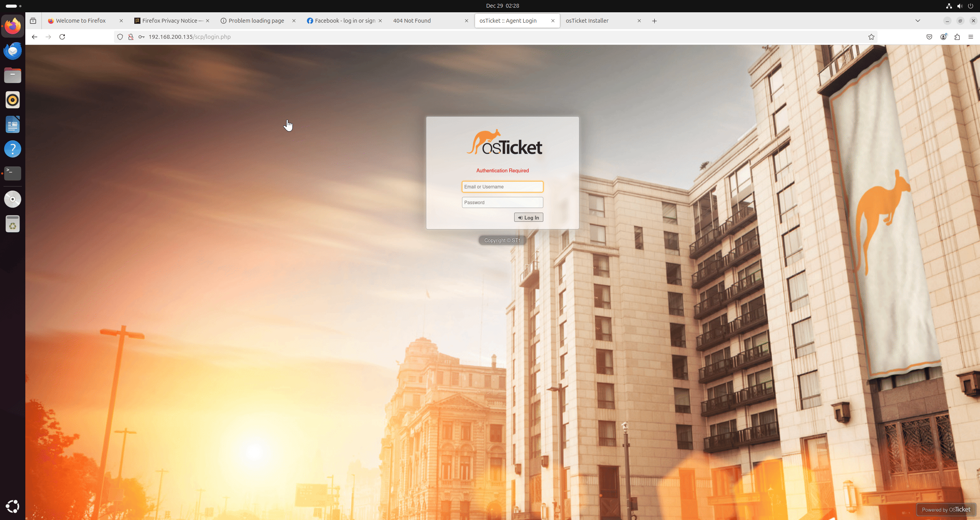Image resolution: width=980 pixels, height=520 pixels.
Task: Click the insecure connection padlock icon
Action: click(131, 37)
